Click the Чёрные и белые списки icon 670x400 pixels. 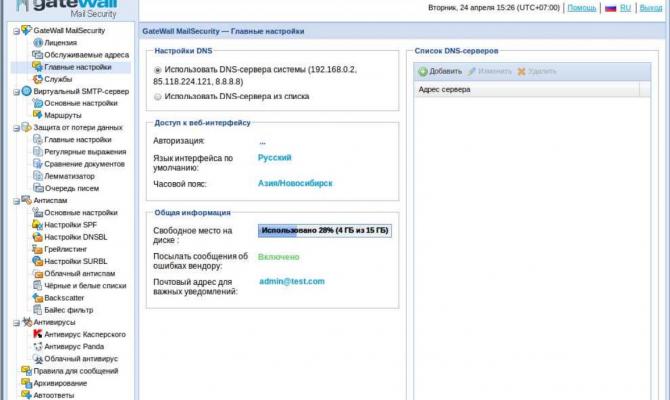[x=38, y=285]
